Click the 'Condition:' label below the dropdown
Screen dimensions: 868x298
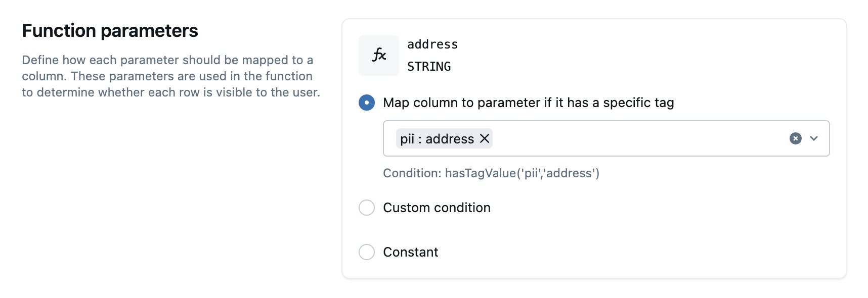pos(412,173)
